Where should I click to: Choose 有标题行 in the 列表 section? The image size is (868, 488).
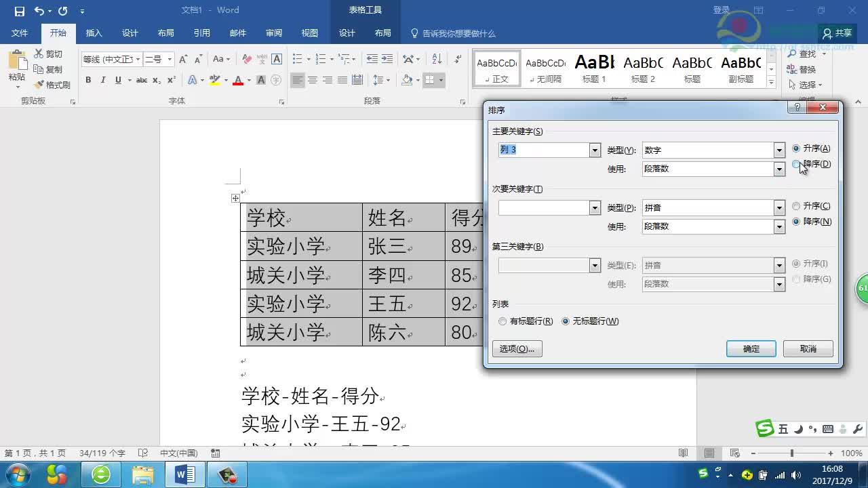pos(502,321)
